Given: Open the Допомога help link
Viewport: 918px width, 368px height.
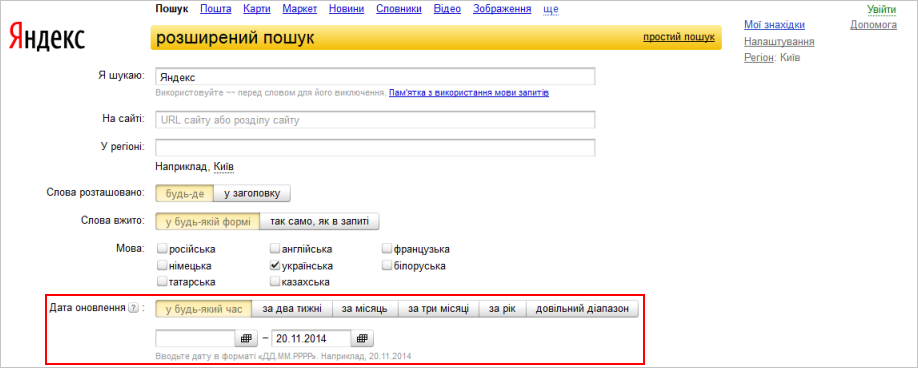Looking at the screenshot, I should (874, 25).
